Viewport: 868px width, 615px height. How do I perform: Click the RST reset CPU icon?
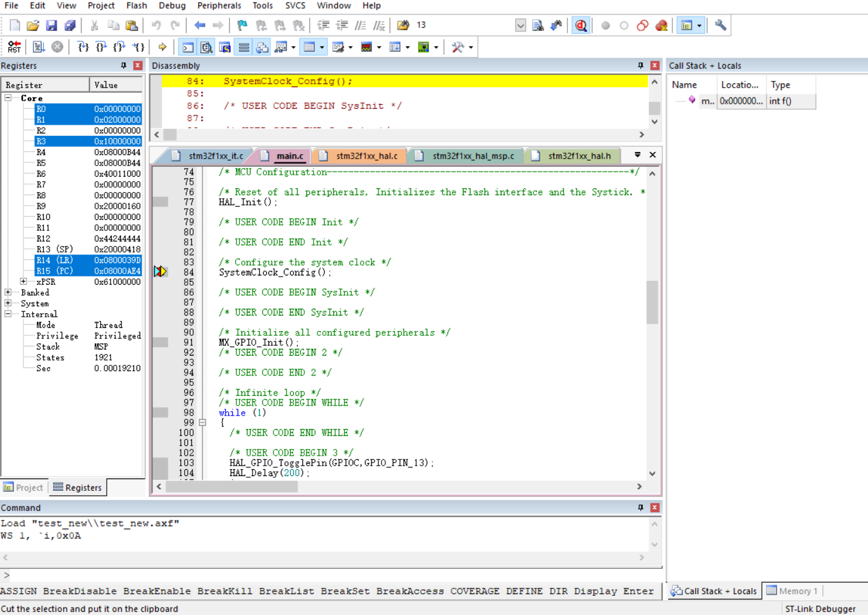pyautogui.click(x=14, y=47)
